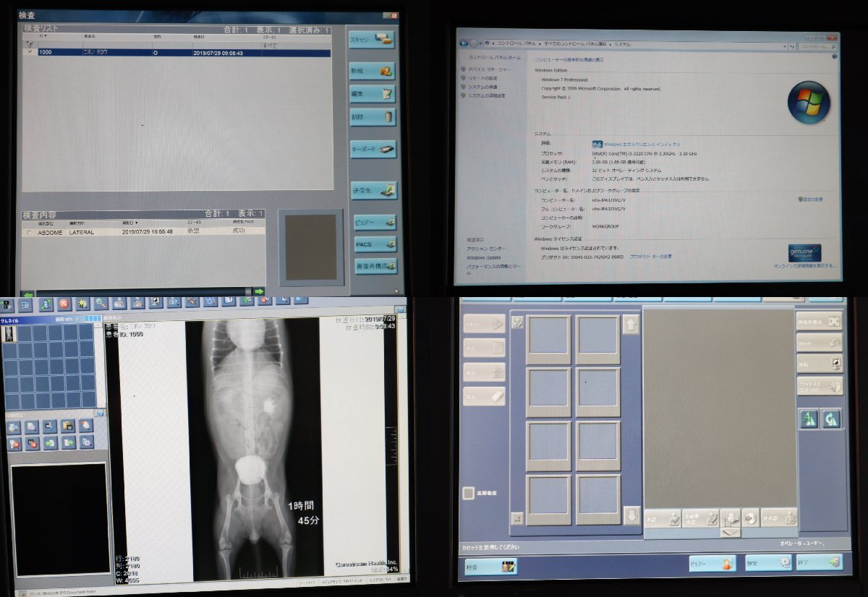Click the 終了 exit button in scan window

[x=820, y=562]
